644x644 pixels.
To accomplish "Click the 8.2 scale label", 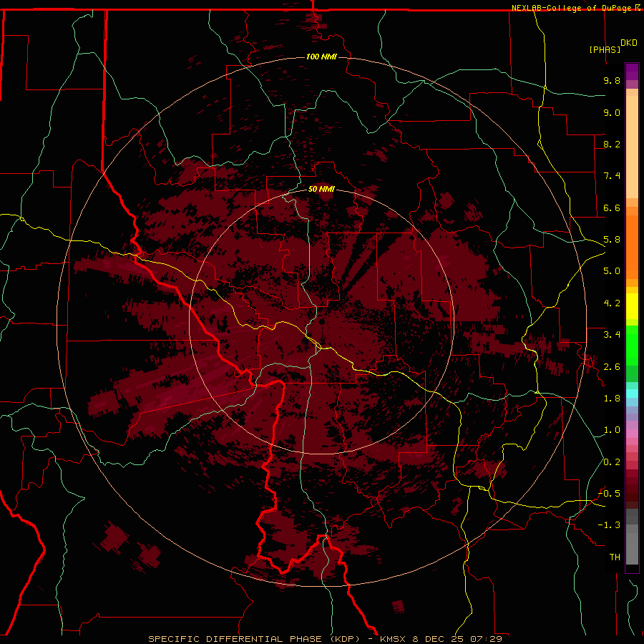I will point(612,144).
